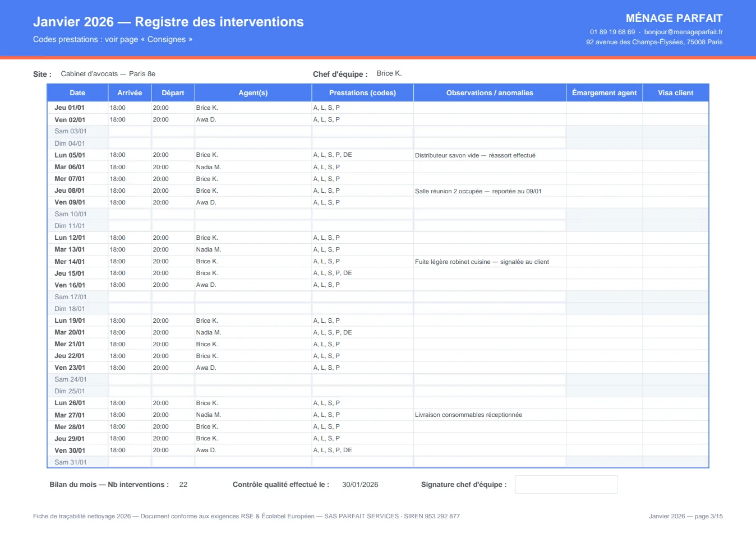
Task: Click the empty Prestations cell for Dim 25/01
Action: 362,391
